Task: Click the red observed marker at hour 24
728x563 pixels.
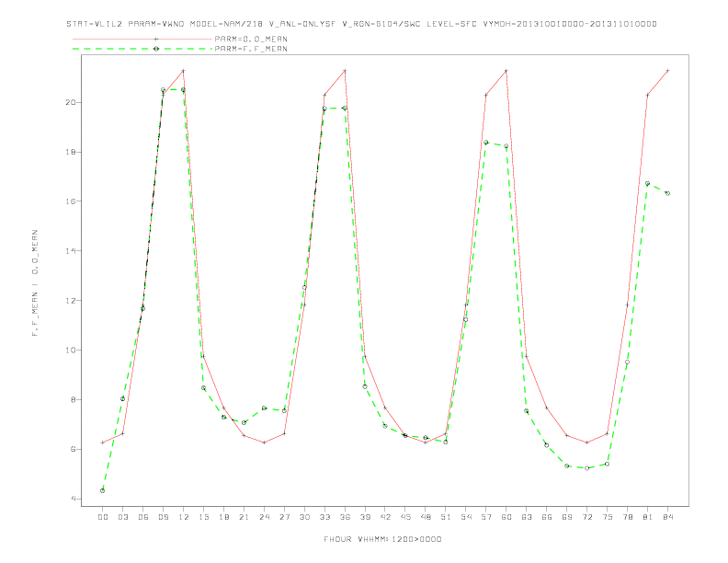Action: [x=264, y=442]
